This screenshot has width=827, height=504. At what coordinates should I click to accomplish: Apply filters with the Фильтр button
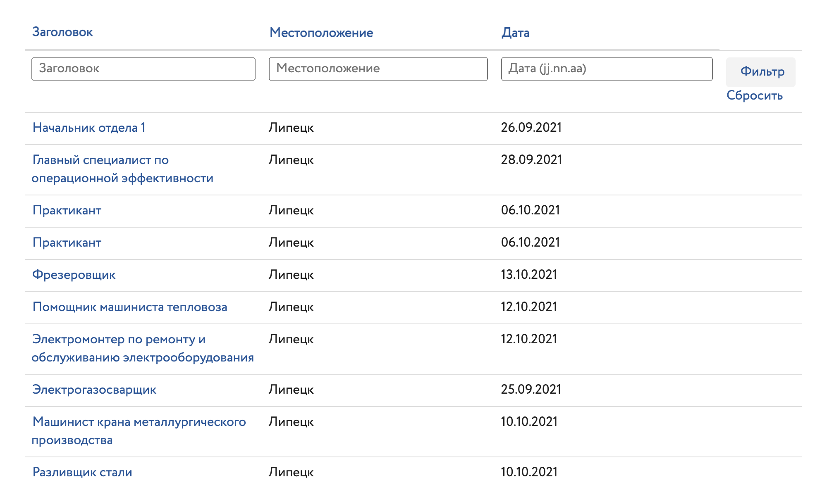pyautogui.click(x=761, y=72)
